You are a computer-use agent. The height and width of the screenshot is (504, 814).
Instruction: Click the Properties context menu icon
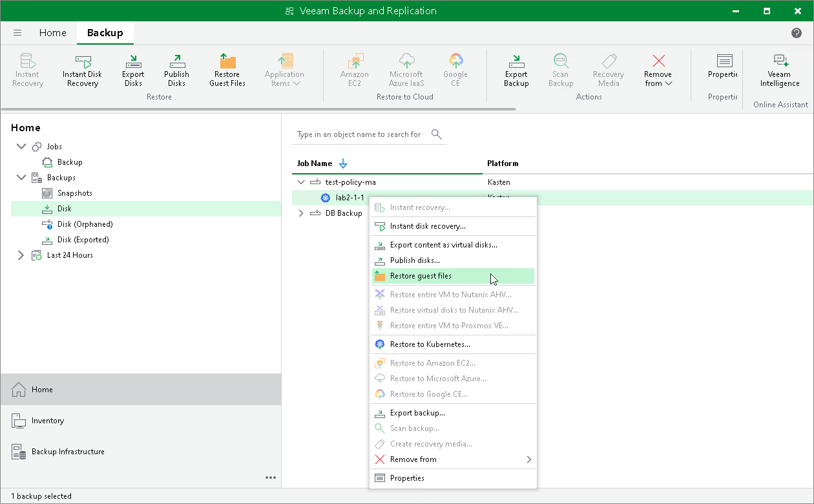click(380, 478)
